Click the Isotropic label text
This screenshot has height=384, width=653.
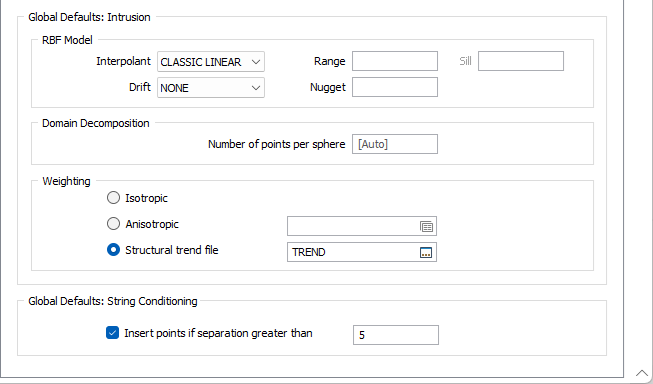coord(147,198)
